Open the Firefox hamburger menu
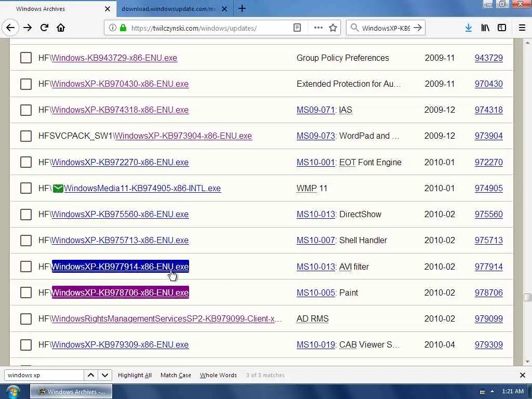Viewport: 532px width, 399px height. 522,28
